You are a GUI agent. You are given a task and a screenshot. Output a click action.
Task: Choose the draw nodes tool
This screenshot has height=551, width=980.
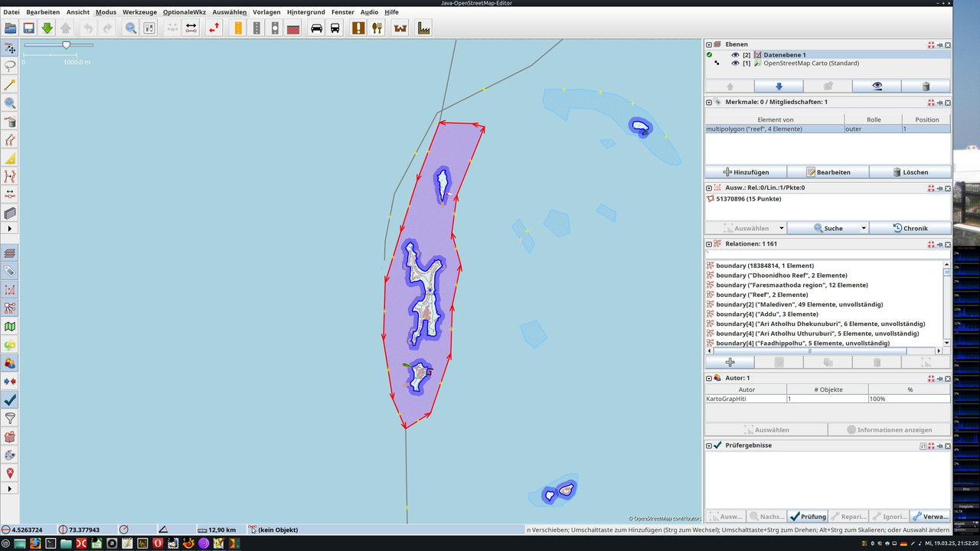coord(10,85)
